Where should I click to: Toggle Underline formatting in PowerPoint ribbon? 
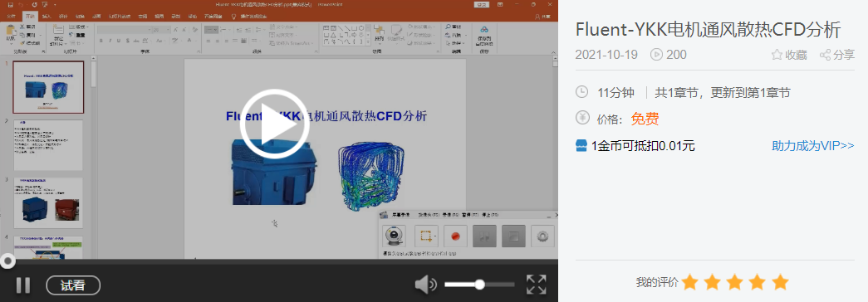(x=119, y=41)
